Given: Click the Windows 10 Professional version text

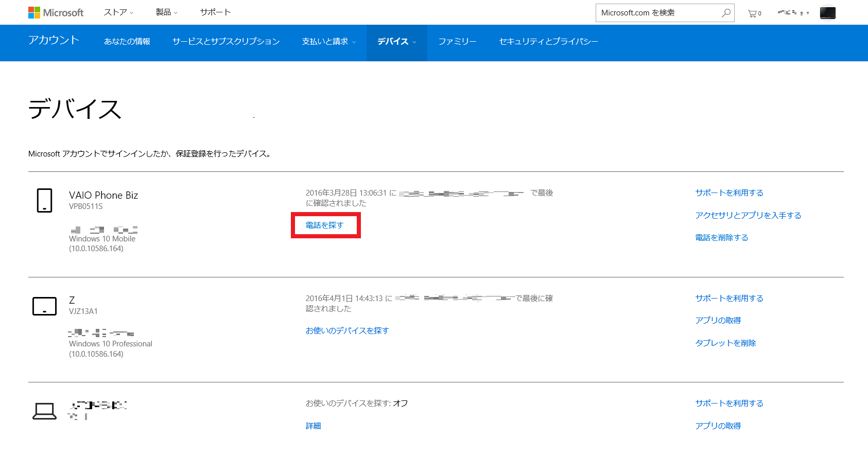Looking at the screenshot, I should click(x=111, y=344).
